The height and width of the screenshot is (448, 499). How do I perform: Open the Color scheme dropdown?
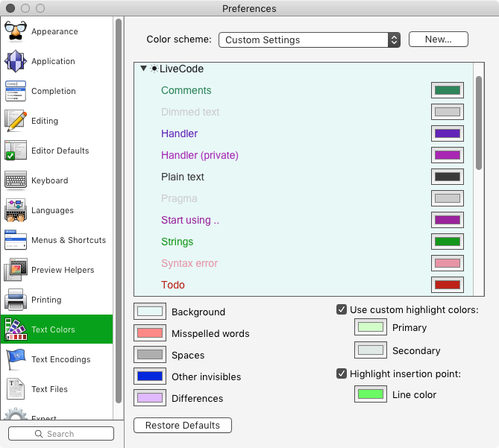[310, 40]
